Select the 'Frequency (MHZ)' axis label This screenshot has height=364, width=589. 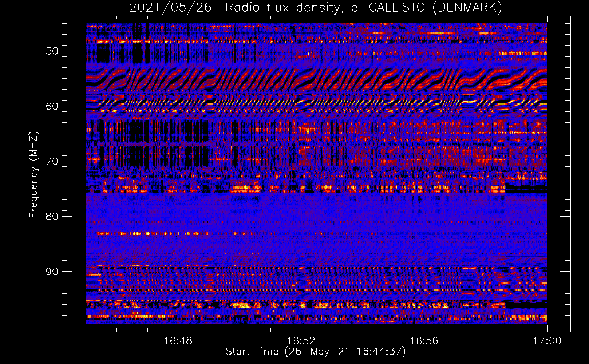33,175
